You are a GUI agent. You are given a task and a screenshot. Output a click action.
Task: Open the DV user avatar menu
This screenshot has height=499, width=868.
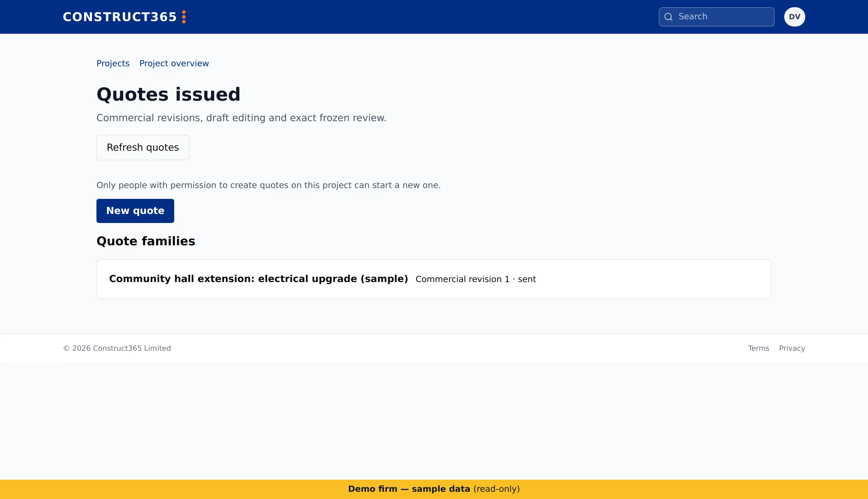pyautogui.click(x=794, y=17)
